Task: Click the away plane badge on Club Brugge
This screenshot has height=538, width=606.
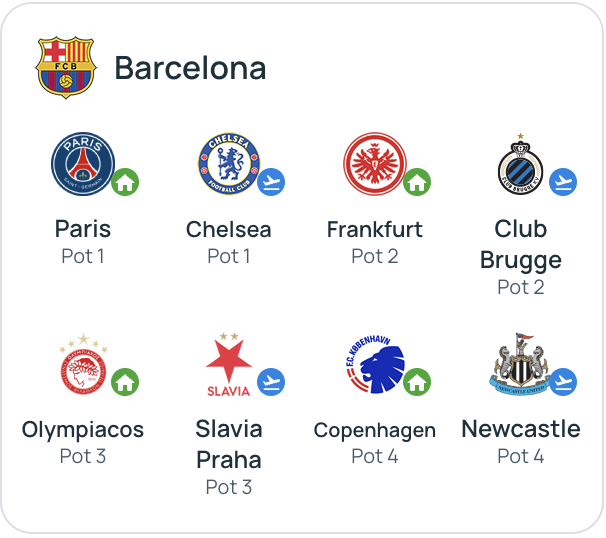Action: 563,182
